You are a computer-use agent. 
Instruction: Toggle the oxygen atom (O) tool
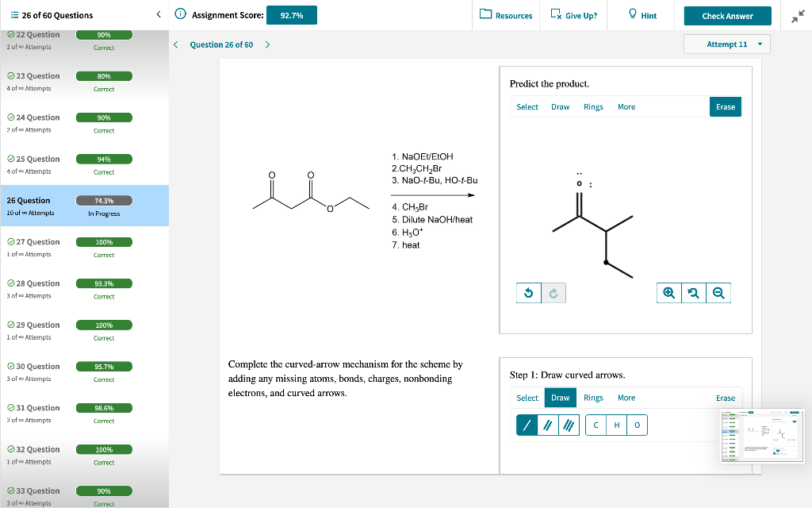tap(637, 425)
